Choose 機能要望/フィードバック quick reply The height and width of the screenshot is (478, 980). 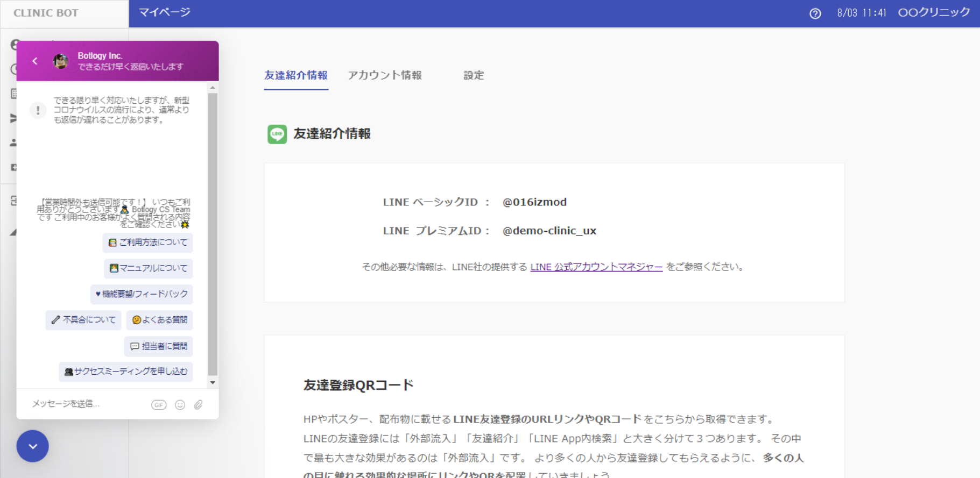tap(142, 294)
